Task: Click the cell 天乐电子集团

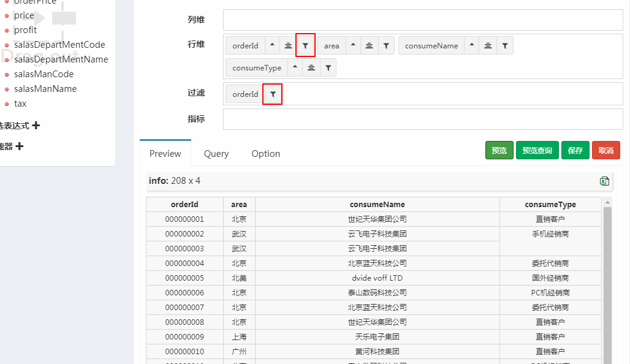Action: (x=378, y=336)
